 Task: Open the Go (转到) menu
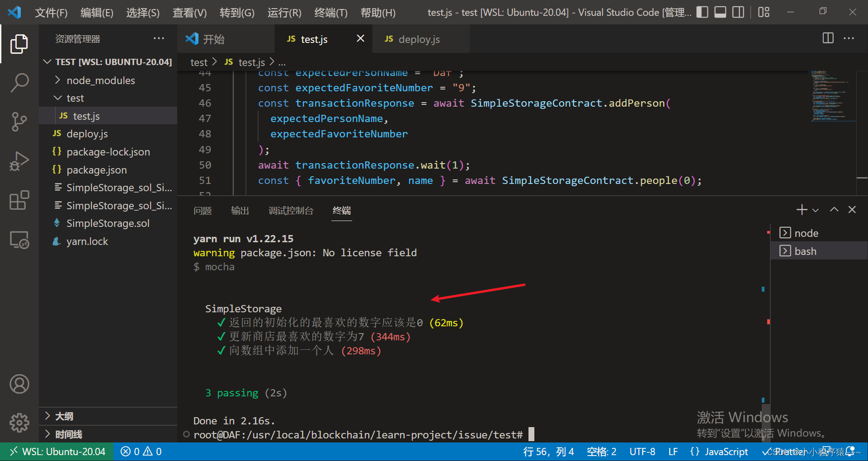237,13
